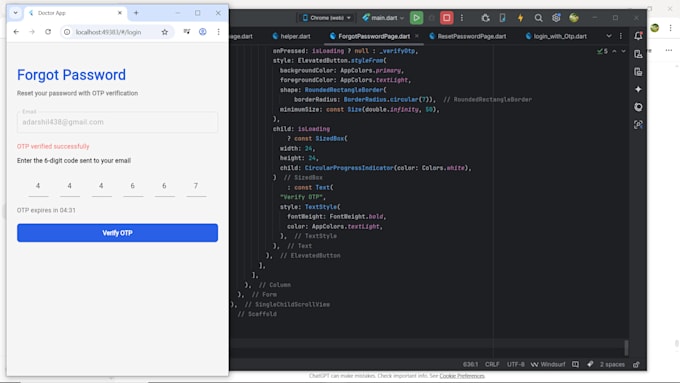
Task: Open Chrome profile avatar icon
Action: [203, 32]
